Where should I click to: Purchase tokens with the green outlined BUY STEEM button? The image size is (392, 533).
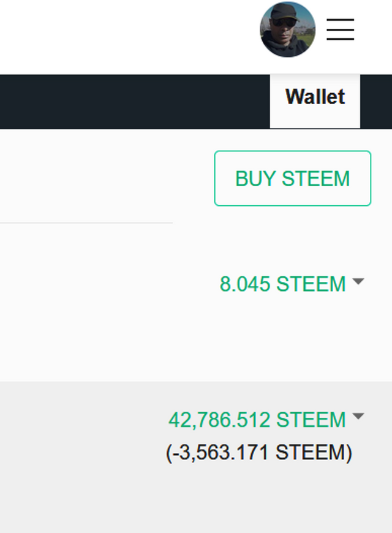pos(293,178)
